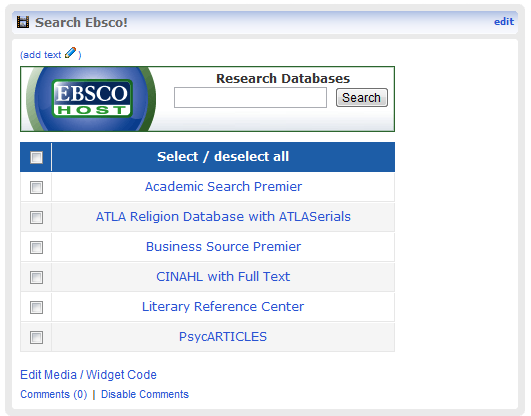This screenshot has height=416, width=531.
Task: Click the EBSCOhost logo
Action: coord(91,99)
